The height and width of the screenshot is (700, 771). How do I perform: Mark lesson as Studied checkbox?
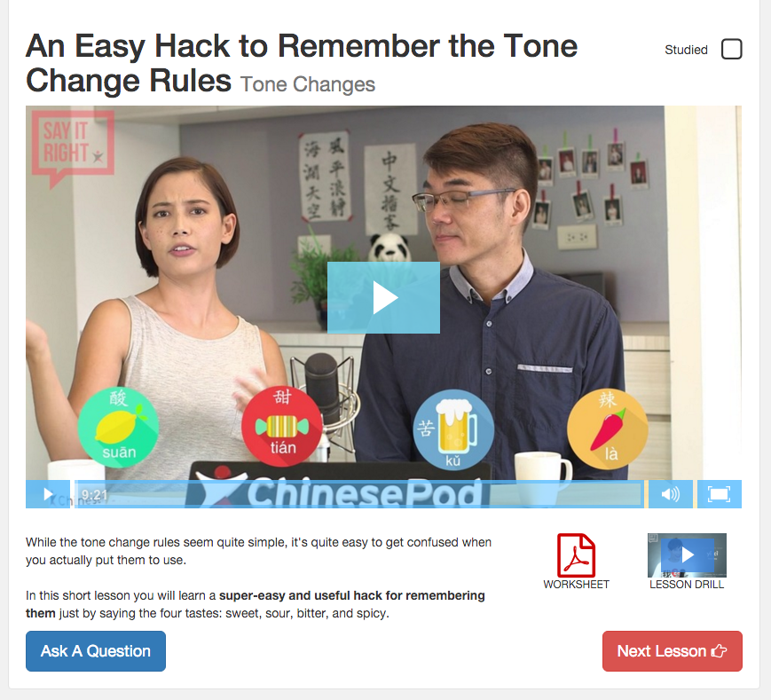pos(732,49)
